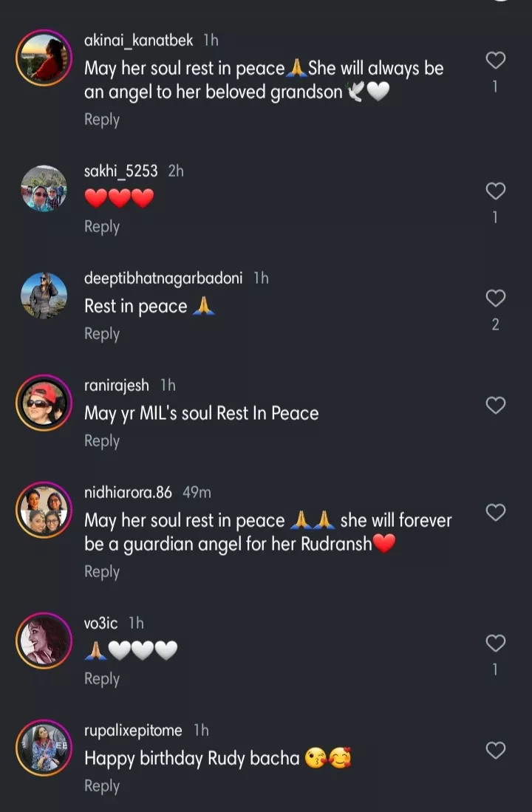Tap the heart on sakhi_5253's comment
532x812 pixels.
495,191
